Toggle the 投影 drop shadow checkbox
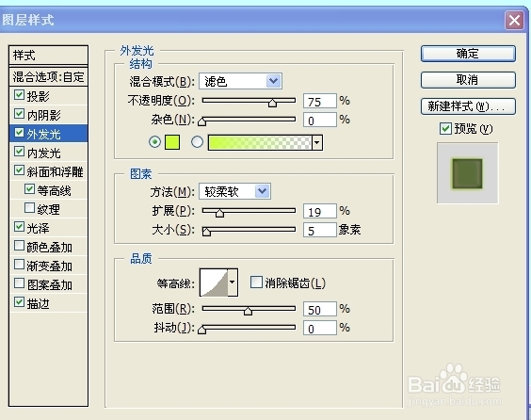Screen dimensions: 531x420 click(19, 95)
